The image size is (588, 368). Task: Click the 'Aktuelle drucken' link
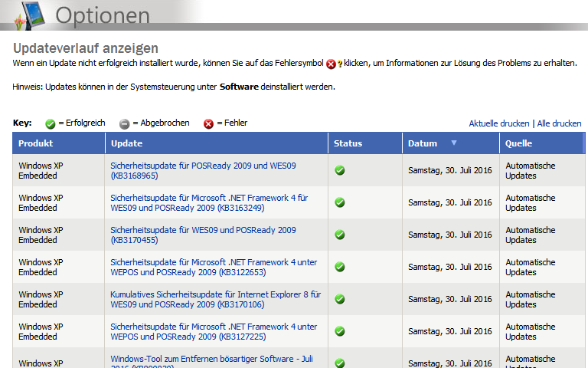[x=498, y=123]
